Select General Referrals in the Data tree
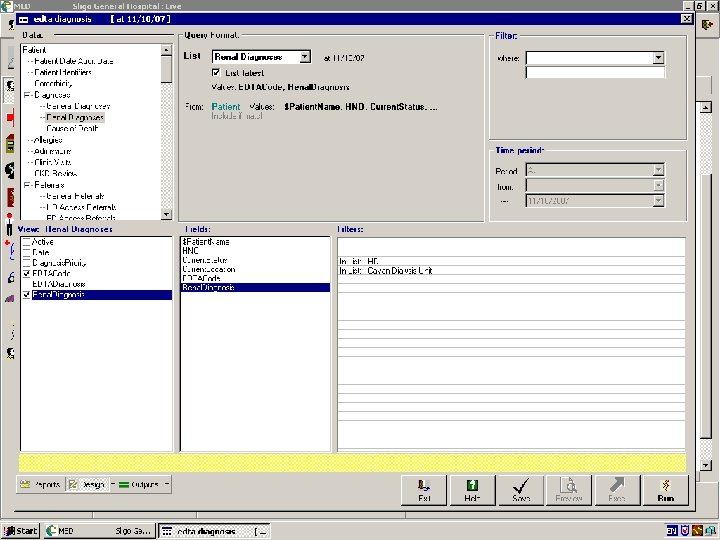 (x=75, y=196)
